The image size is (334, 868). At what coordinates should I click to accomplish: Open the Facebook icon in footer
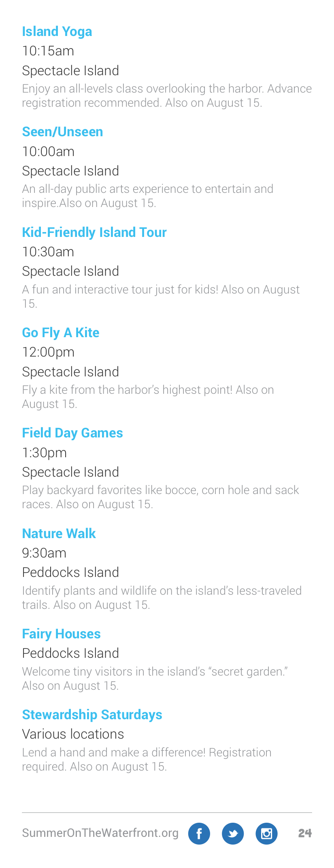coord(199,833)
